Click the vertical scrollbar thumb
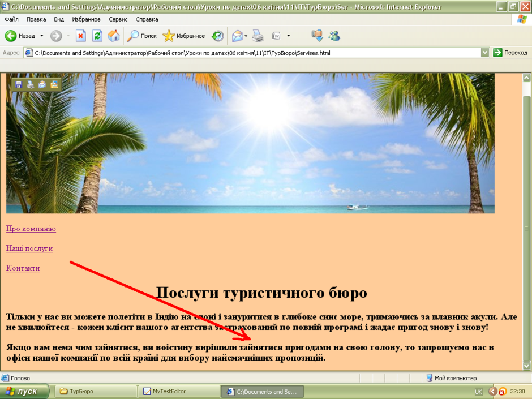The image size is (532, 399). click(526, 229)
